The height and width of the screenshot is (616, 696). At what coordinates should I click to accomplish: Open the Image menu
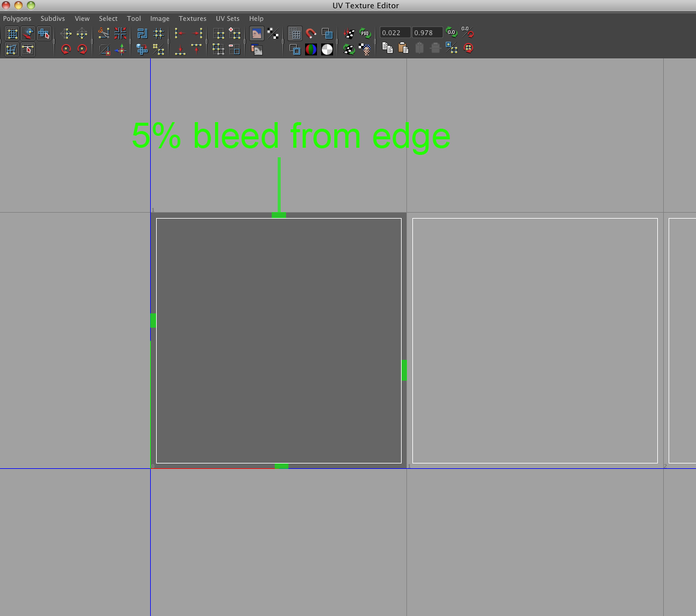[x=160, y=18]
